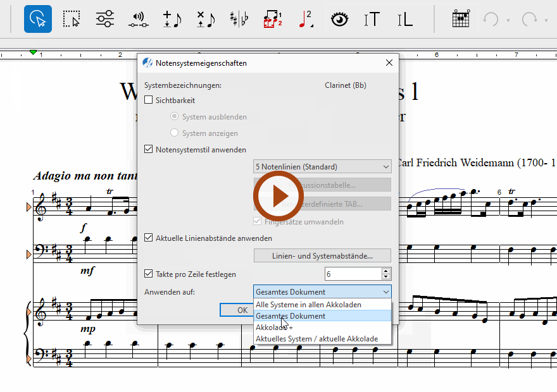
Task: Open the 5 Notenlinien (Standard) dropdown
Action: 322,167
